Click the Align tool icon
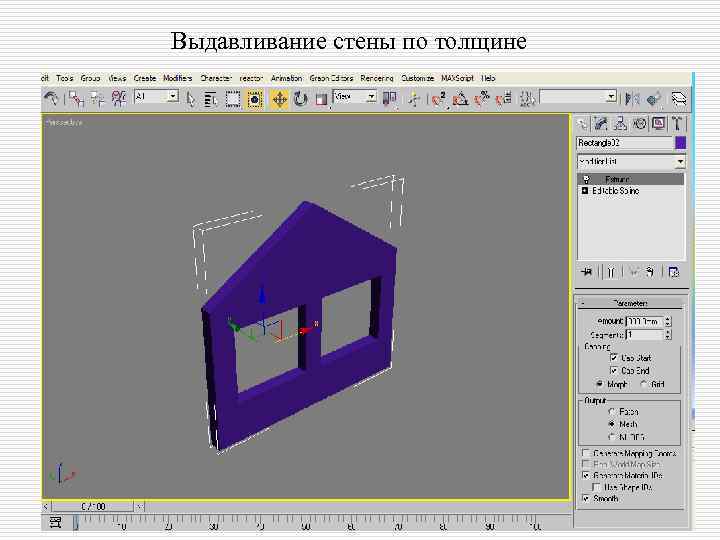720x540 pixels. click(653, 99)
